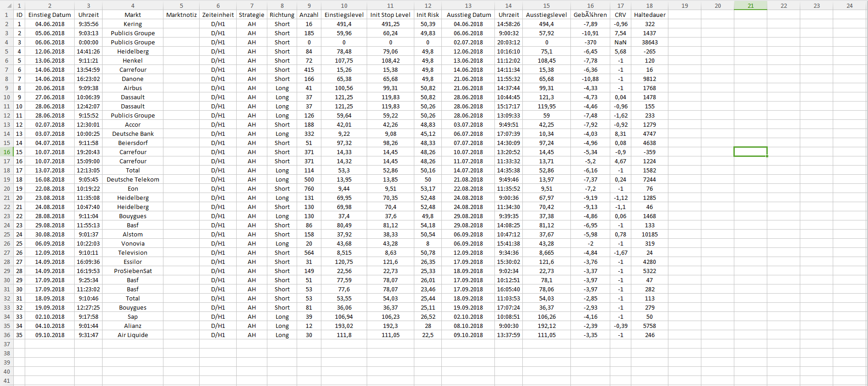
Task: Select the Ausstieg Datum header cell
Action: pyautogui.click(x=468, y=15)
